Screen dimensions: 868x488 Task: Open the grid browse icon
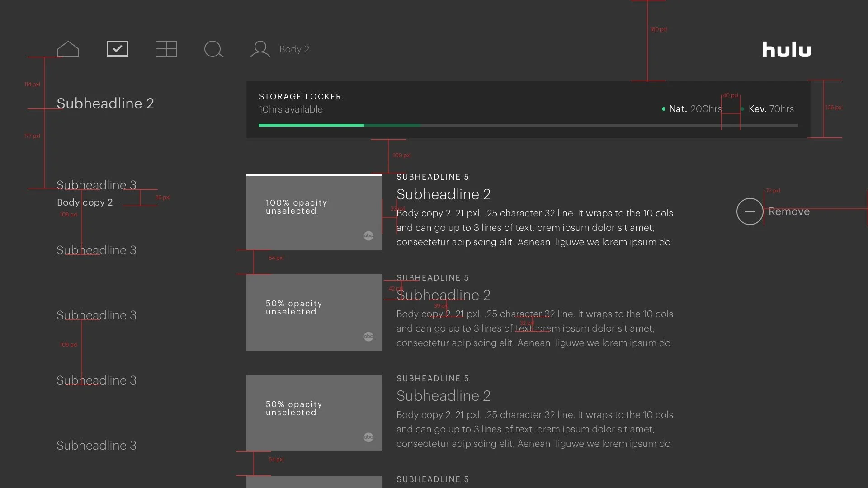tap(166, 49)
